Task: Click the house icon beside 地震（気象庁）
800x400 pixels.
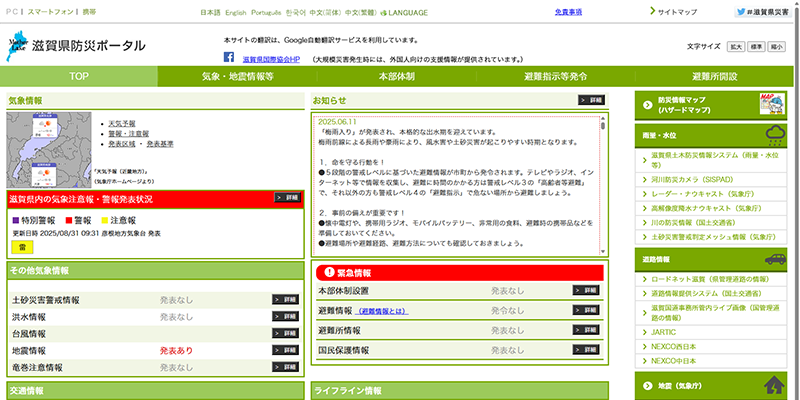Action: pos(773,385)
